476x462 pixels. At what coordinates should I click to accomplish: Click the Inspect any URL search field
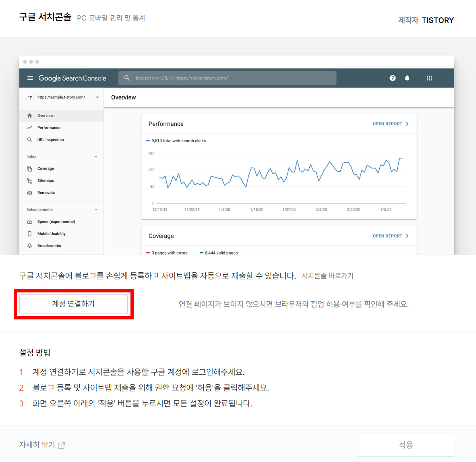click(228, 78)
